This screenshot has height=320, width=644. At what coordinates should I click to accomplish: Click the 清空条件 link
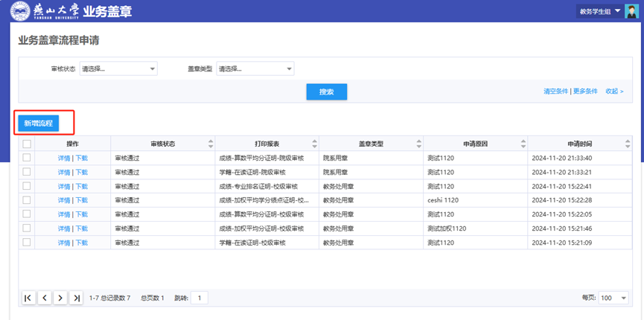click(x=555, y=92)
